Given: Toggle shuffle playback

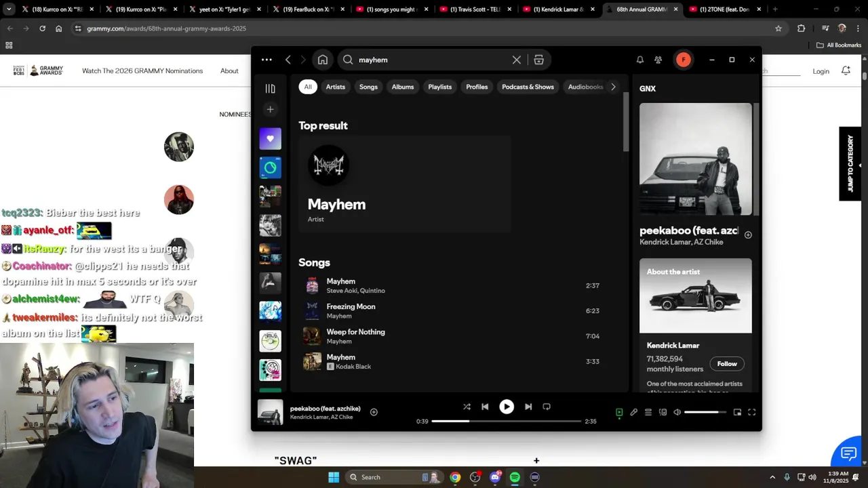Looking at the screenshot, I should pos(467,407).
